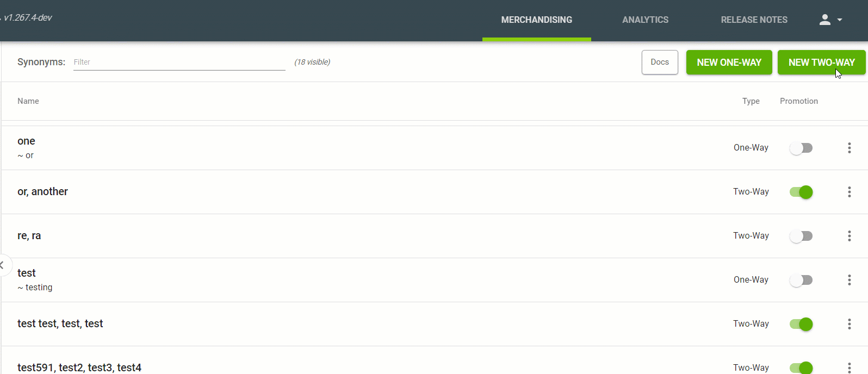Open the 'or, another' synonym row
Image resolution: width=868 pixels, height=374 pixels.
434,192
